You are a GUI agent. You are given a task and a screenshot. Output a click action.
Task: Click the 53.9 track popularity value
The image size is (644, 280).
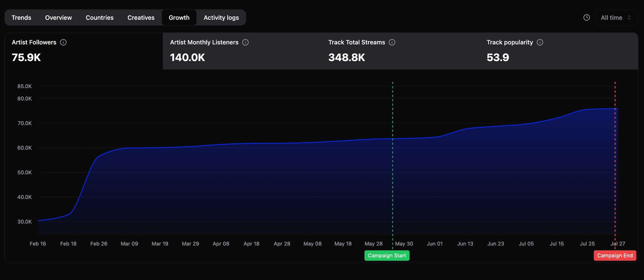498,57
